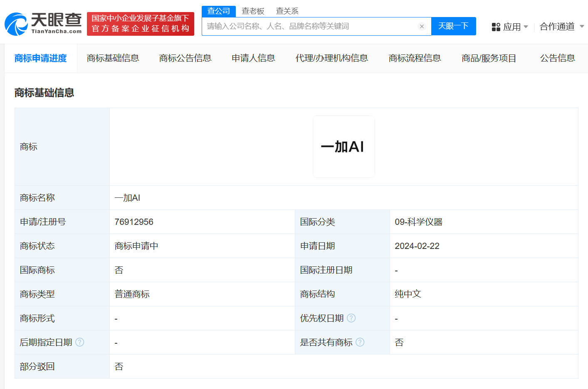Switch to the 查老板 search tab
Image resolution: width=588 pixels, height=389 pixels.
click(x=253, y=11)
